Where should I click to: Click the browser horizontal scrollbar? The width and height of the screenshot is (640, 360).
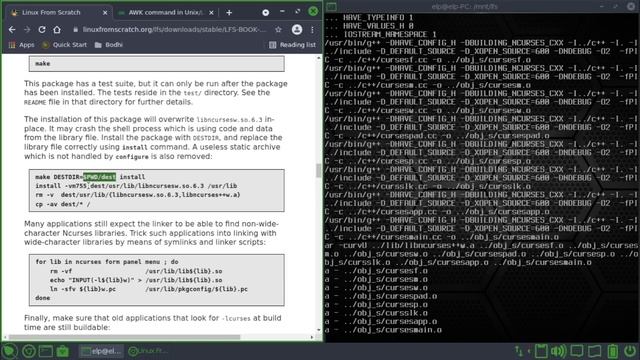coord(124,337)
